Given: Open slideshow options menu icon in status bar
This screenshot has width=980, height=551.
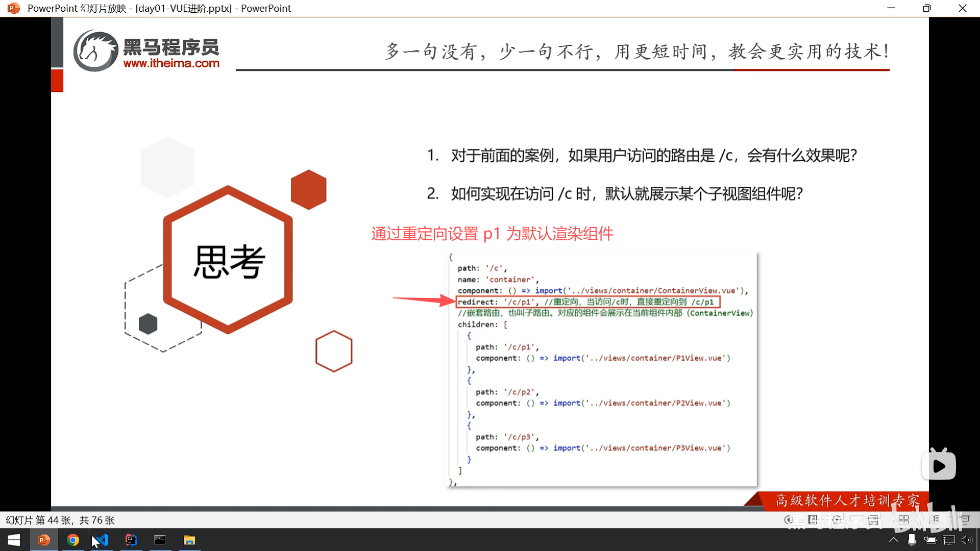Looking at the screenshot, I should 813,520.
